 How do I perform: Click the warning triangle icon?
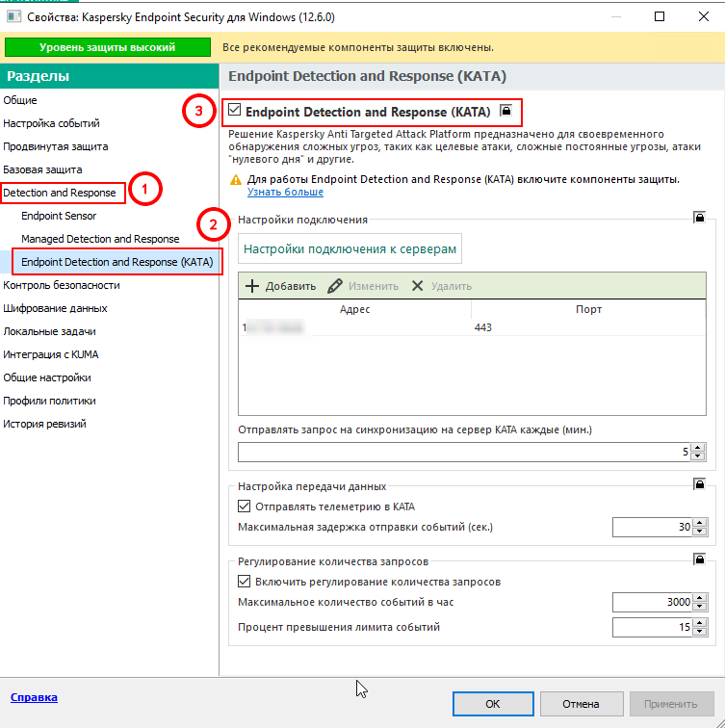tap(236, 180)
